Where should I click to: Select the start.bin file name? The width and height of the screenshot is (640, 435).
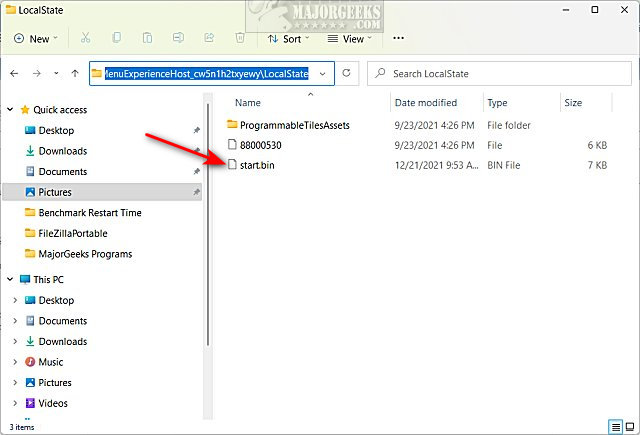257,165
